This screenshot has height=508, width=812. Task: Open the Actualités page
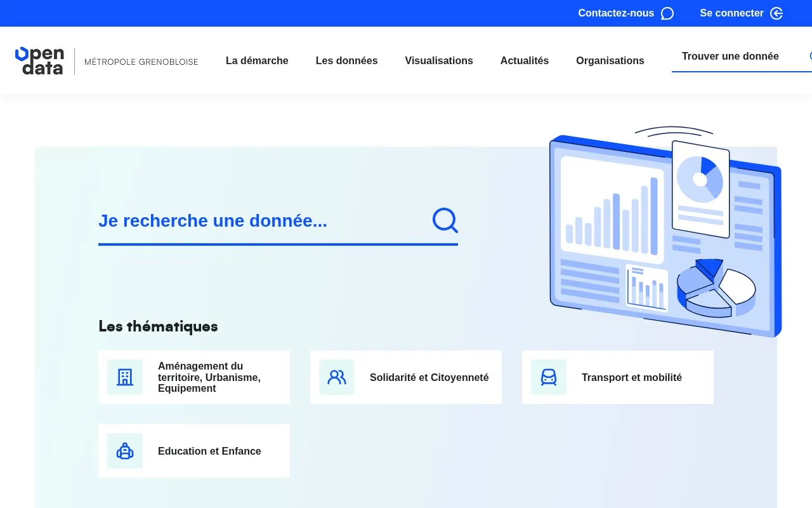click(525, 60)
